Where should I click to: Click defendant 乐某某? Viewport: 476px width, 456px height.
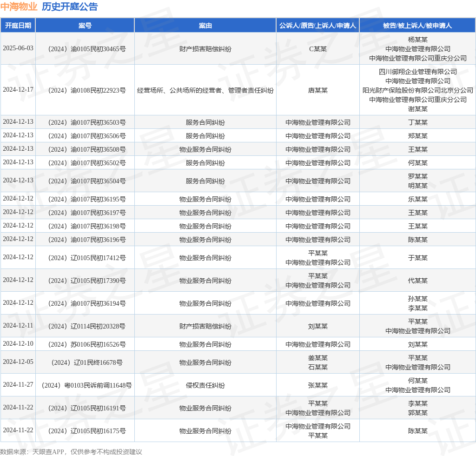[x=418, y=199]
